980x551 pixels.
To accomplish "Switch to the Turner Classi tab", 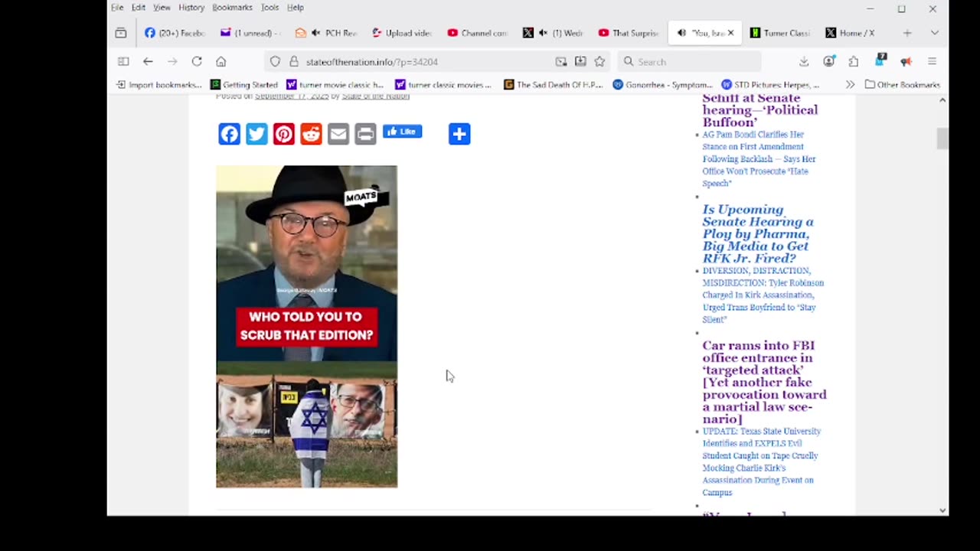I will 780,33.
